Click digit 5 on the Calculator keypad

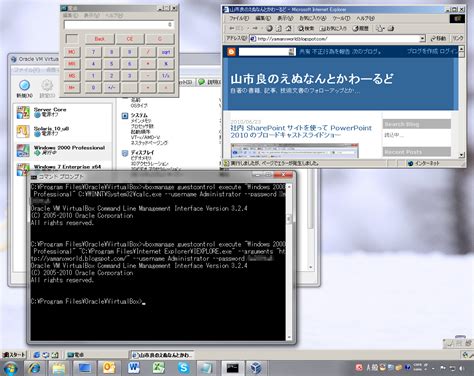111,64
